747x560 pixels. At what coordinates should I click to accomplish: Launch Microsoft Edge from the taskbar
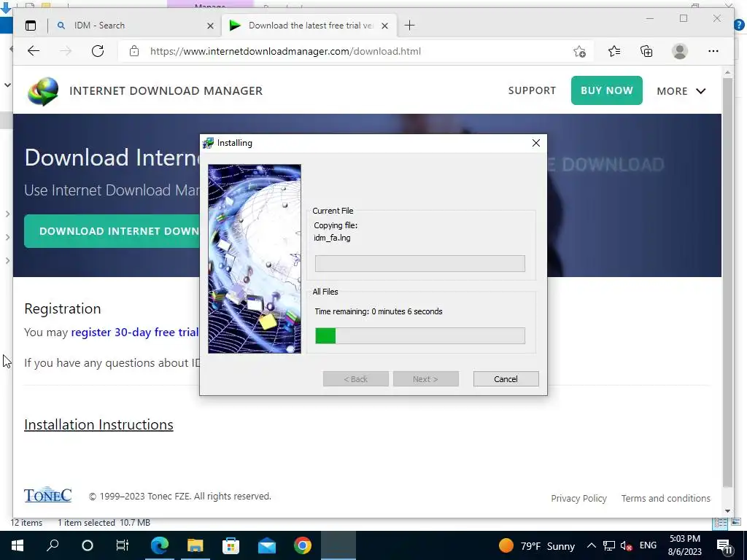pyautogui.click(x=160, y=545)
